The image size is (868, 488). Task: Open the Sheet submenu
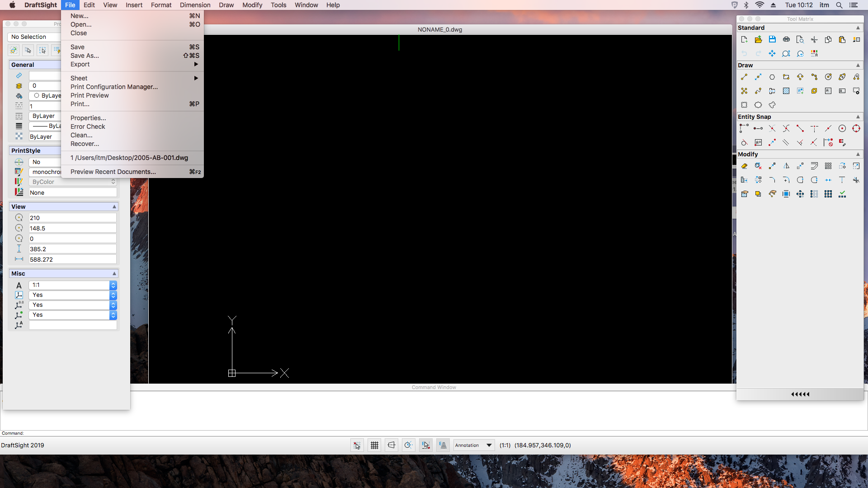point(132,78)
